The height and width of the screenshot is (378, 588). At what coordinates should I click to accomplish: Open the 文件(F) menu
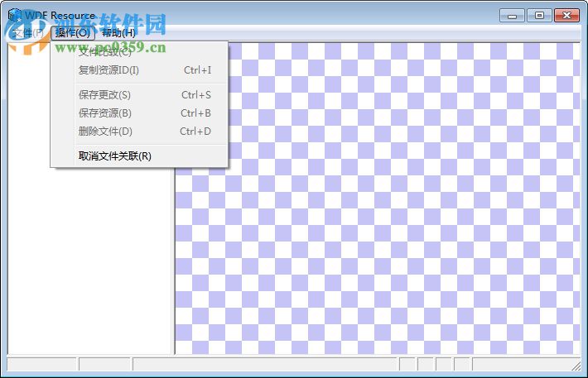27,33
